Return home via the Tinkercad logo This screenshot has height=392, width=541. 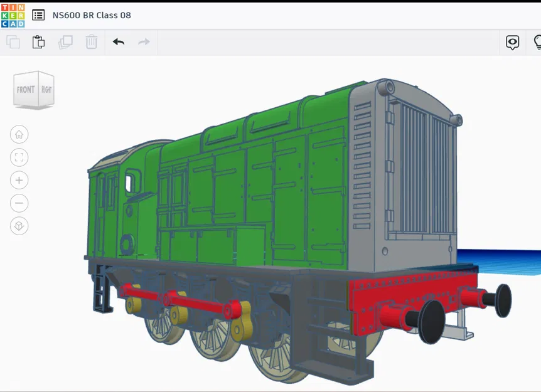pos(13,14)
